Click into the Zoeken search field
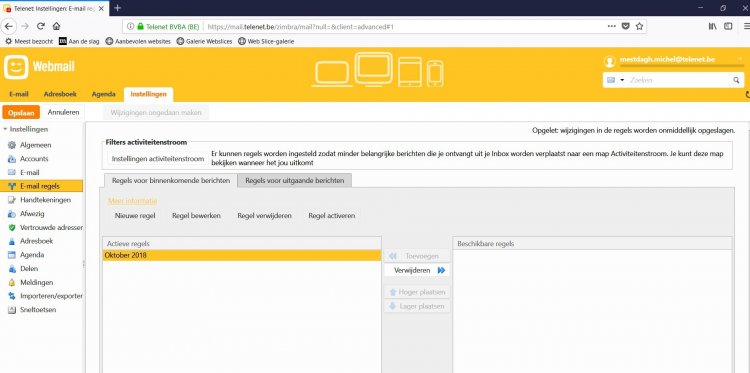750x373 pixels. tap(679, 80)
